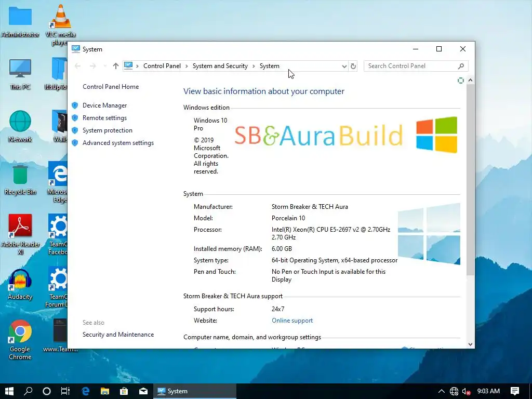This screenshot has height=399, width=532.
Task: Click the System protection shield icon
Action: coord(75,130)
